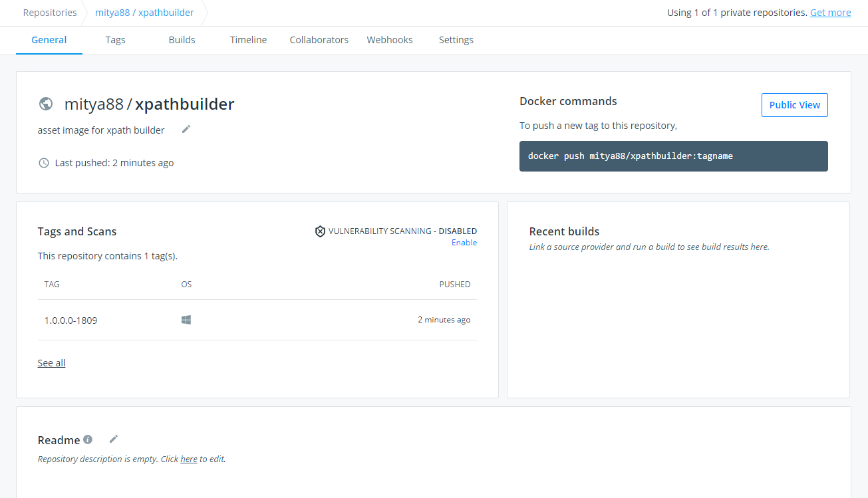Viewport: 868px width, 498px height.
Task: Switch to the Tags tab
Action: (115, 40)
